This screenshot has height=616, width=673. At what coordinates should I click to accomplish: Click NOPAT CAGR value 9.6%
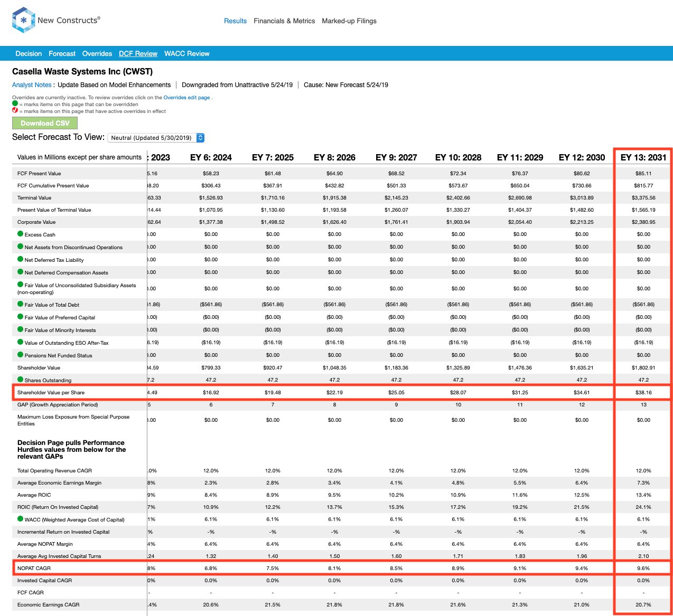pyautogui.click(x=643, y=568)
